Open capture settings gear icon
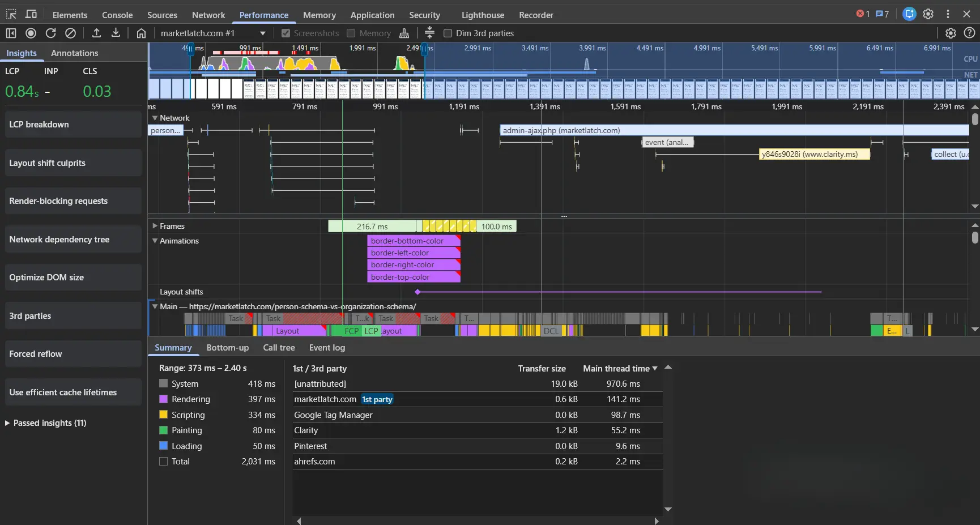 951,33
